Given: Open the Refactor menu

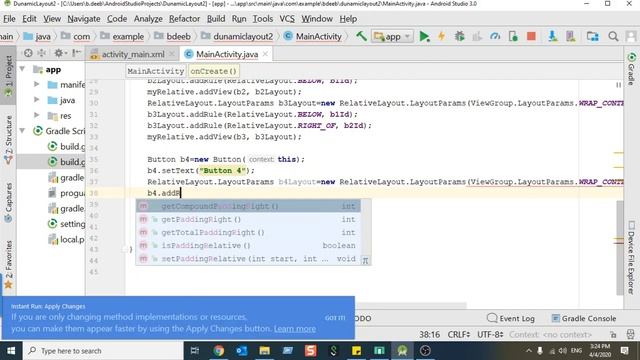Looking at the screenshot, I should coord(184,19).
